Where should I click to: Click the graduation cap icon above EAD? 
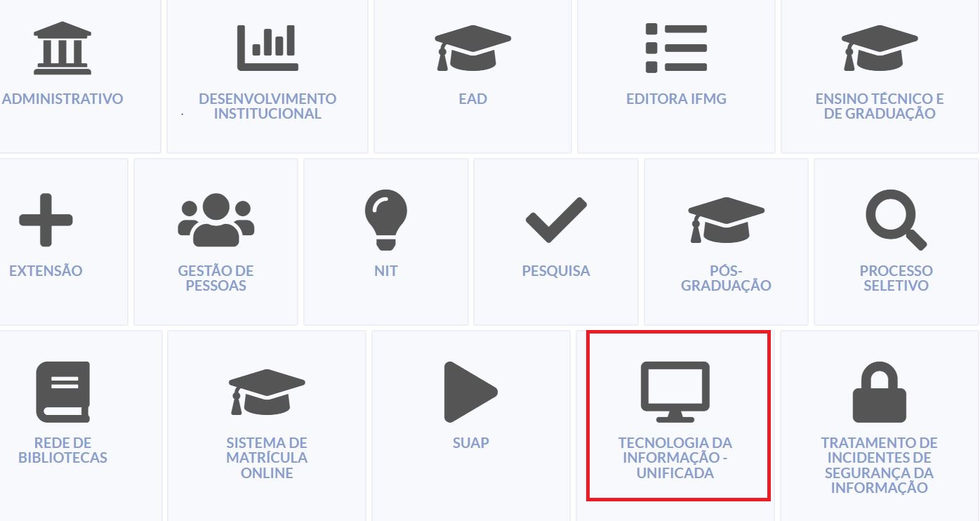click(472, 48)
